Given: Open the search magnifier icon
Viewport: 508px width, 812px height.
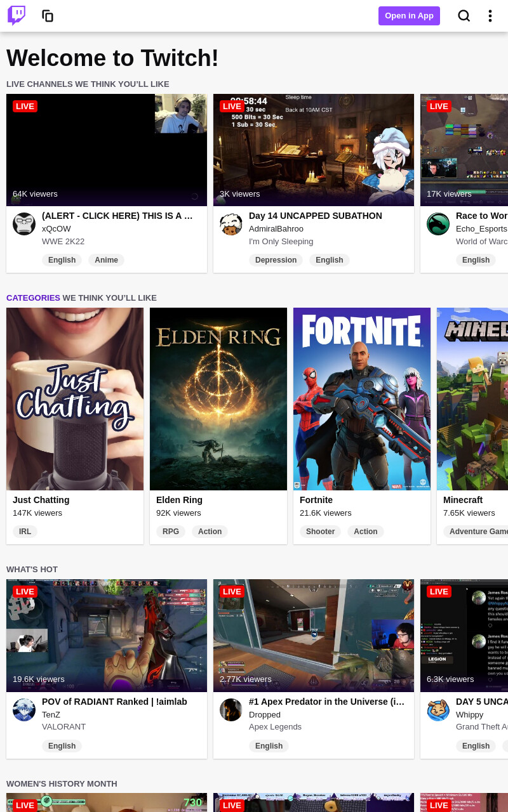Looking at the screenshot, I should [x=464, y=16].
